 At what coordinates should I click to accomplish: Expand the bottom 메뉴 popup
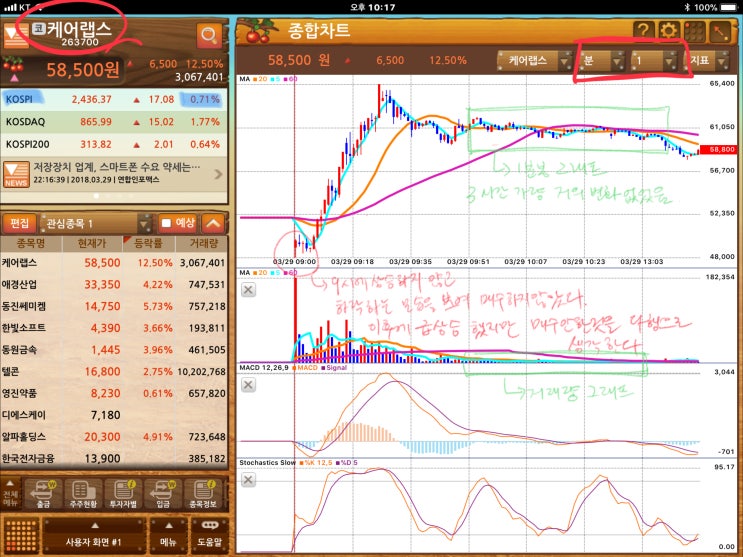[x=168, y=536]
